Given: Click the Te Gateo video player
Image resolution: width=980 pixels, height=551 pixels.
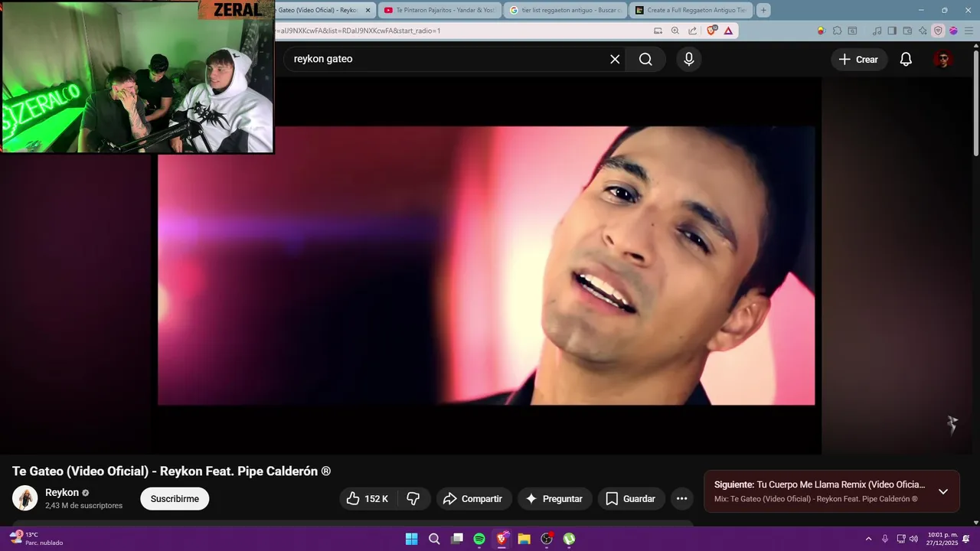Looking at the screenshot, I should tap(486, 266).
